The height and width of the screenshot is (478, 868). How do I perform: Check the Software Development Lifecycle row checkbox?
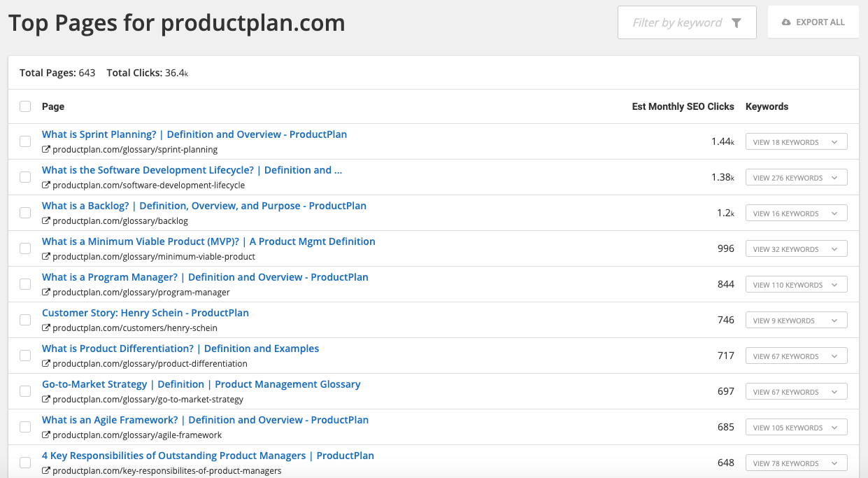click(x=25, y=177)
